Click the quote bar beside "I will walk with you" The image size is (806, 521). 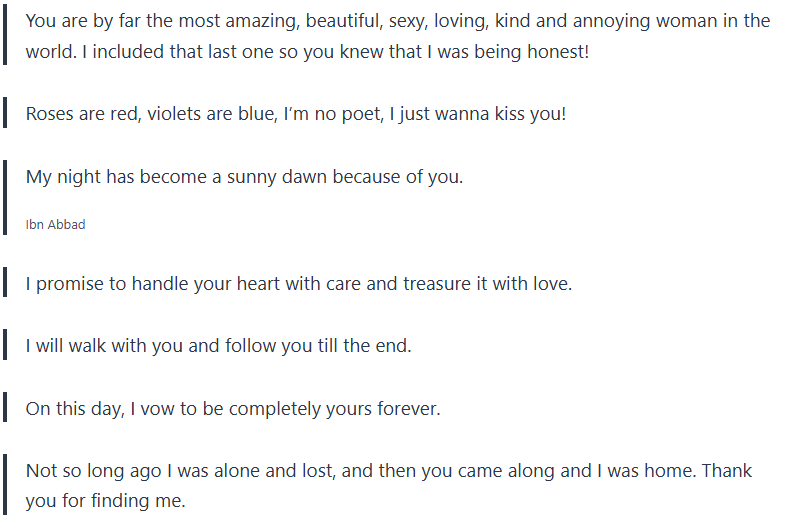[6, 347]
